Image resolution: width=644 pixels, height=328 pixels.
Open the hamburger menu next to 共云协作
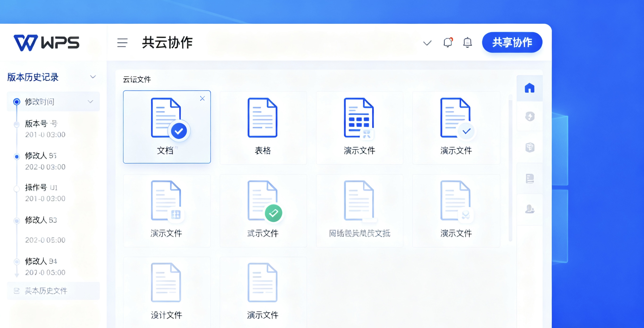[x=122, y=43]
